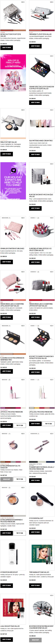The image size is (55, 644).
Task: Try on Lipstick Frosted Firework virtually
Action: coord(20,425)
